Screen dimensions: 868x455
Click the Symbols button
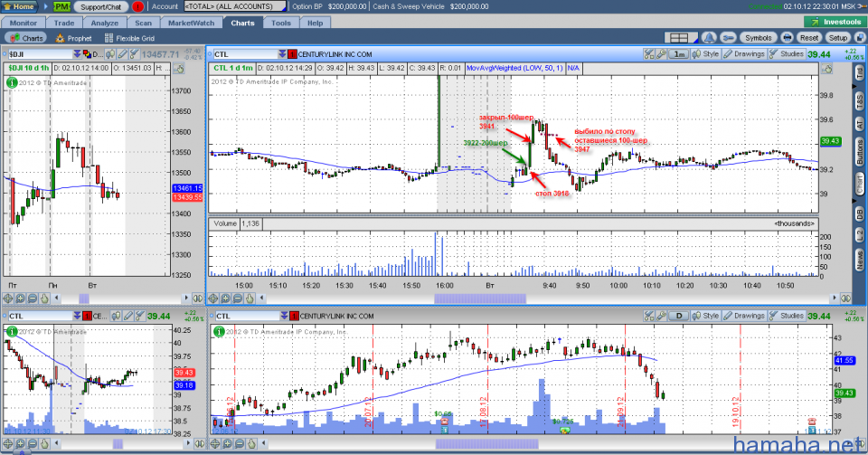[x=758, y=38]
